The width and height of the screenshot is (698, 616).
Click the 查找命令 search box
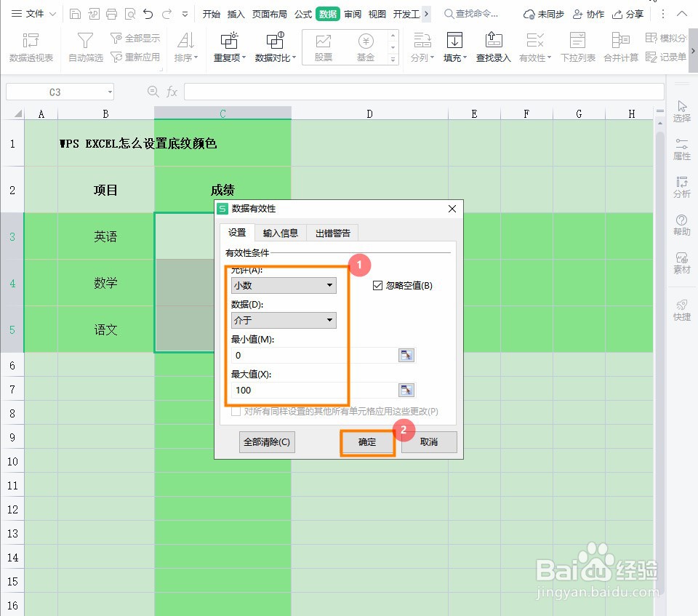tap(472, 14)
